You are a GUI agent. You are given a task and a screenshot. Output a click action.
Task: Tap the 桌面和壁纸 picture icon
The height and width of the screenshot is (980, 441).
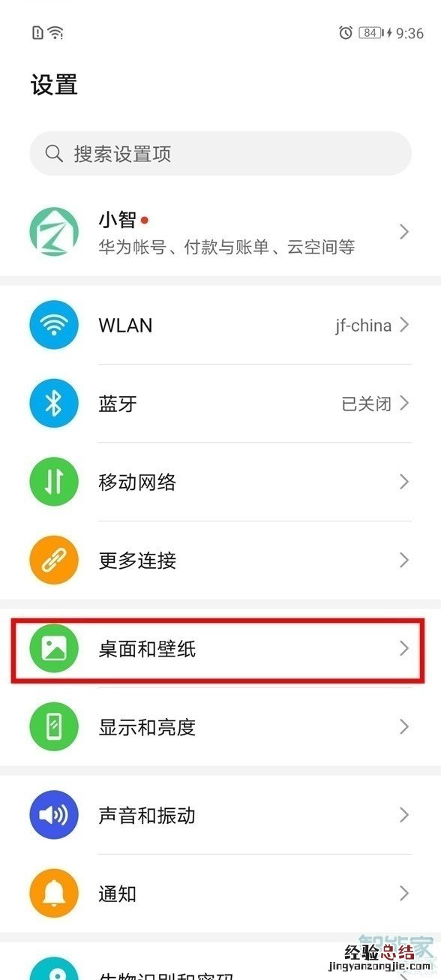point(53,648)
